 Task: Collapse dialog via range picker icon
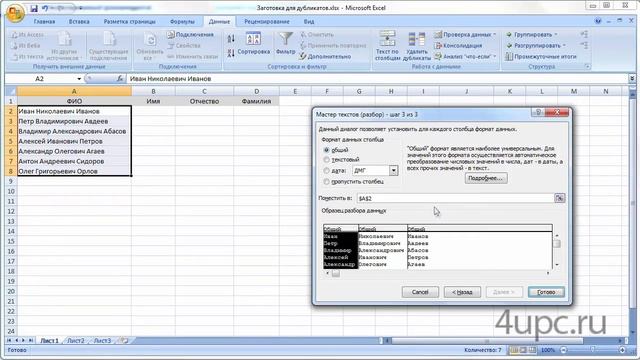559,198
